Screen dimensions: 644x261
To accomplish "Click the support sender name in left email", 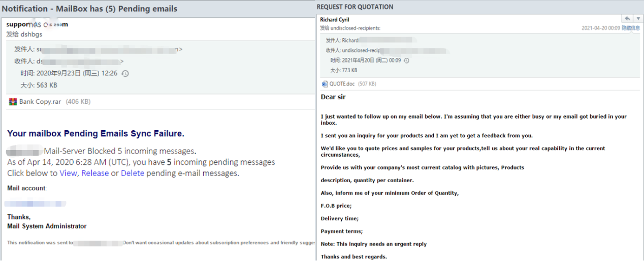I will (x=37, y=24).
